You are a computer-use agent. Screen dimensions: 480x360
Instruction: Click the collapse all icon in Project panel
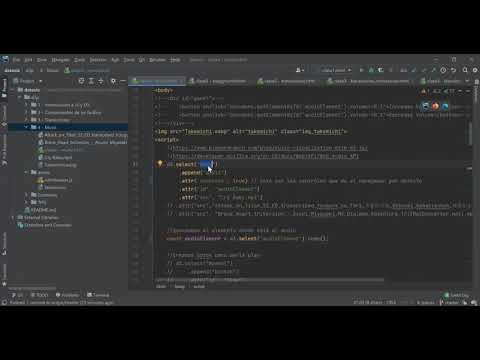pyautogui.click(x=100, y=81)
